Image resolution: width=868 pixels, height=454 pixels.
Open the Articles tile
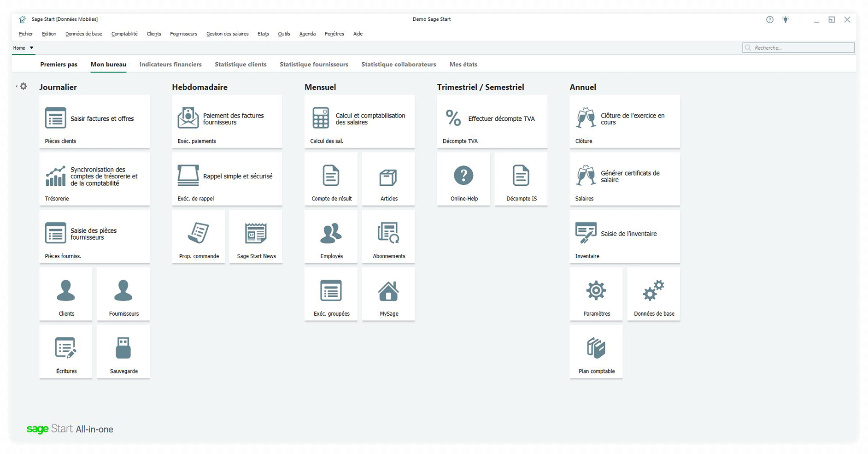click(x=388, y=179)
